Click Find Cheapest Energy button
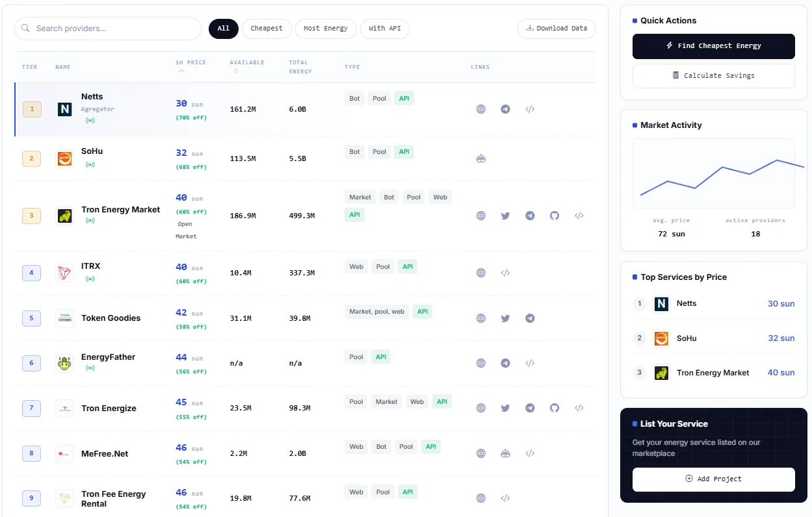812x517 pixels. point(714,46)
